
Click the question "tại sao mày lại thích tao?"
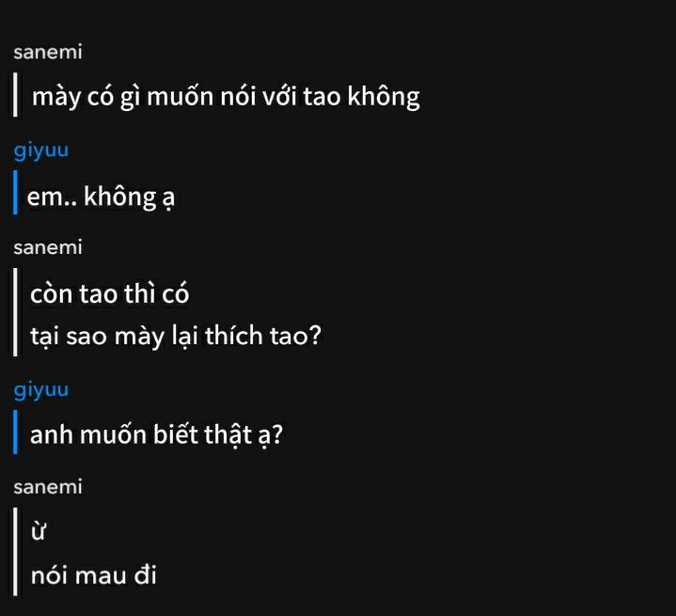tap(176, 336)
